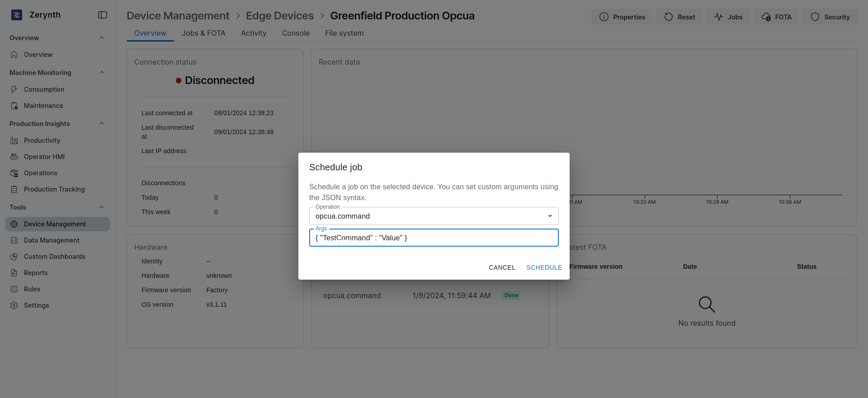Open Operator HMI page
This screenshot has height=398, width=868.
(x=57, y=157)
